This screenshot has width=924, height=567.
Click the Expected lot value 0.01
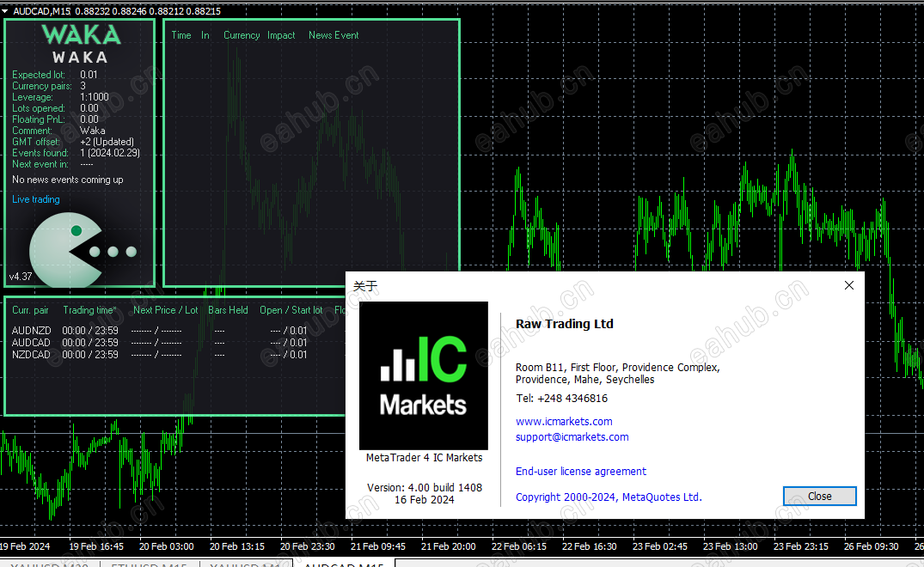point(89,75)
